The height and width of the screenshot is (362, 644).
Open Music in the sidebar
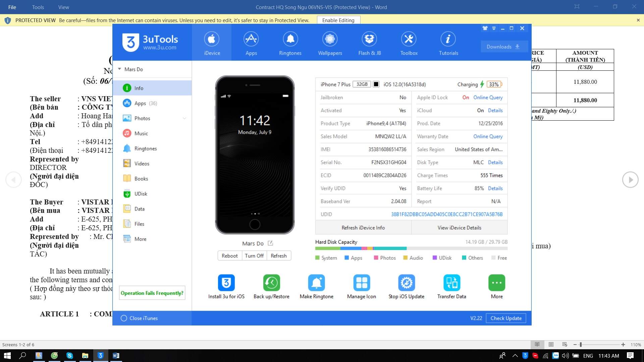point(152,133)
